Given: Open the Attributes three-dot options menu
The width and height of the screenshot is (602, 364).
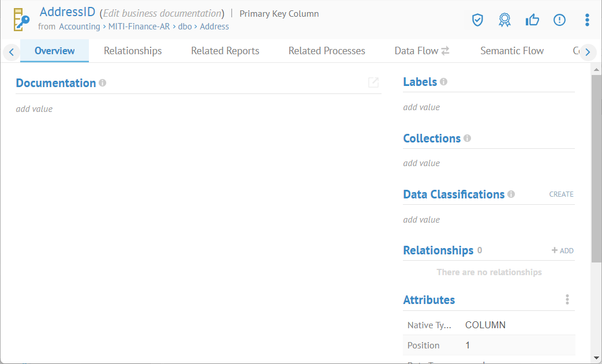Looking at the screenshot, I should coord(567,299).
